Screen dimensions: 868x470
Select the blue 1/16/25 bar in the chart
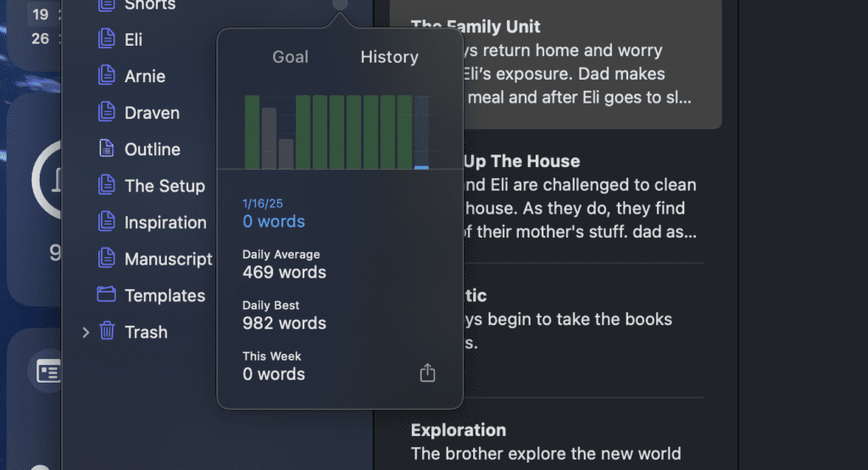(422, 132)
